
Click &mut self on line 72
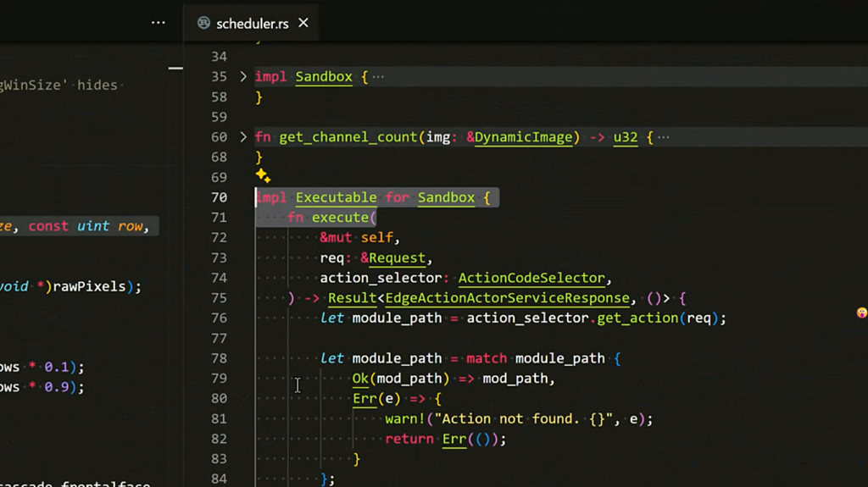[356, 238]
